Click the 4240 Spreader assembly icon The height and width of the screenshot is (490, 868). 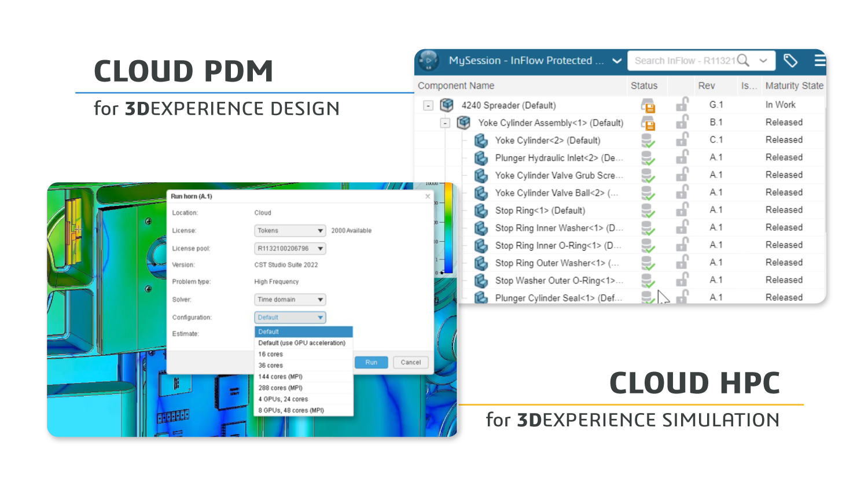click(447, 105)
